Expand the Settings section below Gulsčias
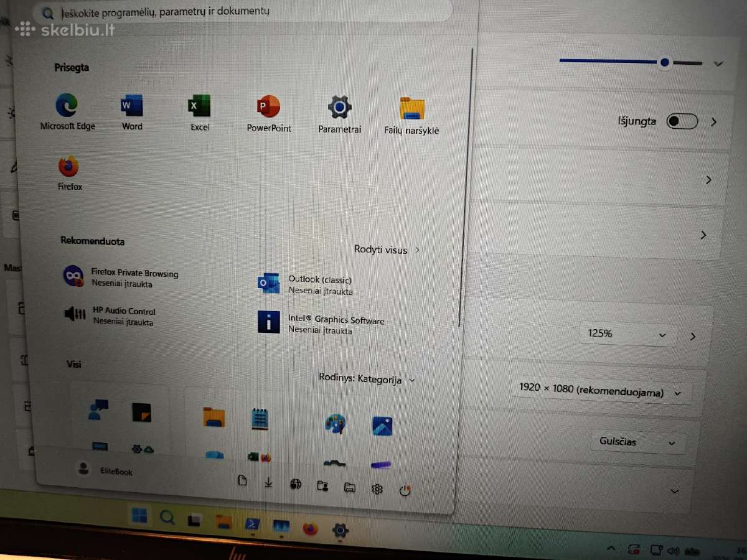 coord(674,492)
